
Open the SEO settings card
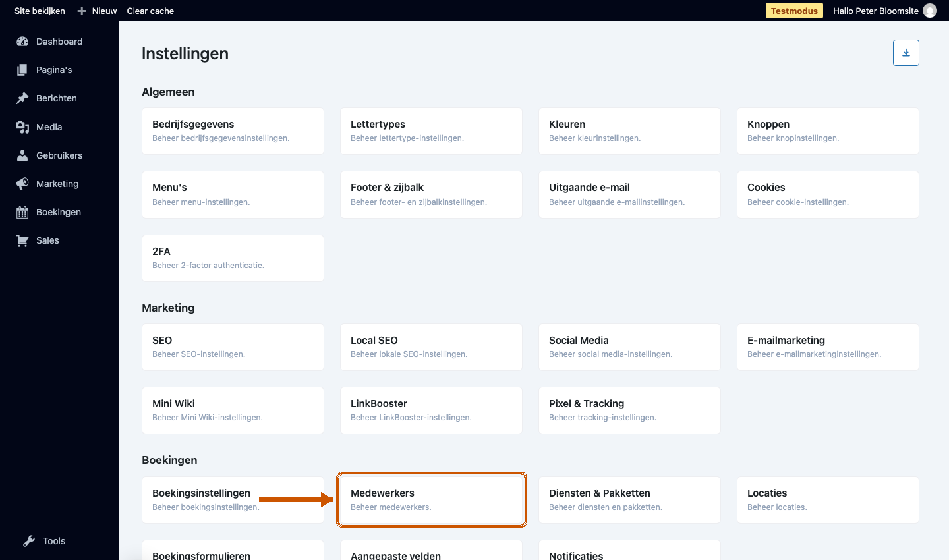233,347
